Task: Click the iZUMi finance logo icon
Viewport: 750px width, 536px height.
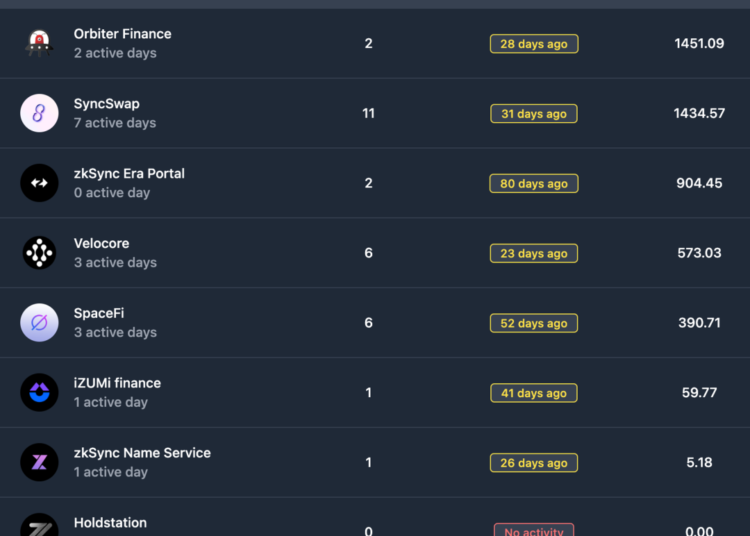Action: point(40,393)
